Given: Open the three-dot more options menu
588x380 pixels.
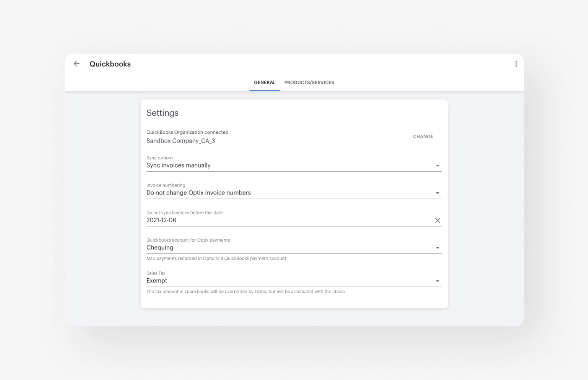Looking at the screenshot, I should coord(516,64).
